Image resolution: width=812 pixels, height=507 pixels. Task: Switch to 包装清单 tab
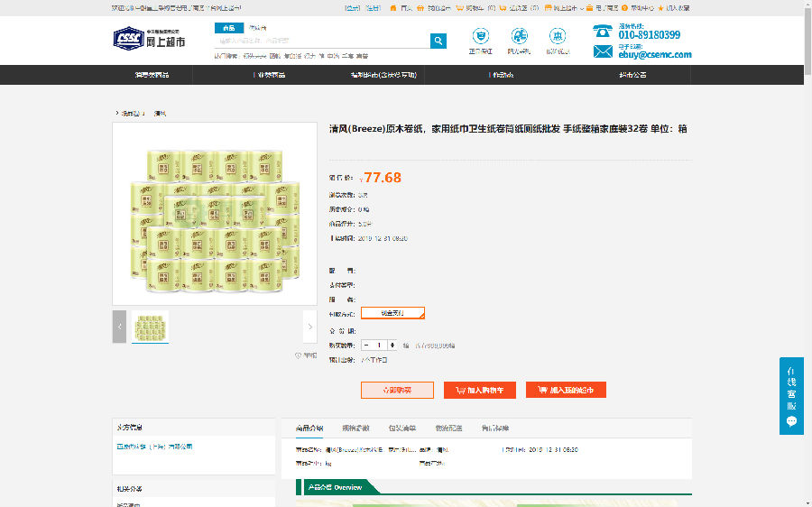[x=402, y=429]
